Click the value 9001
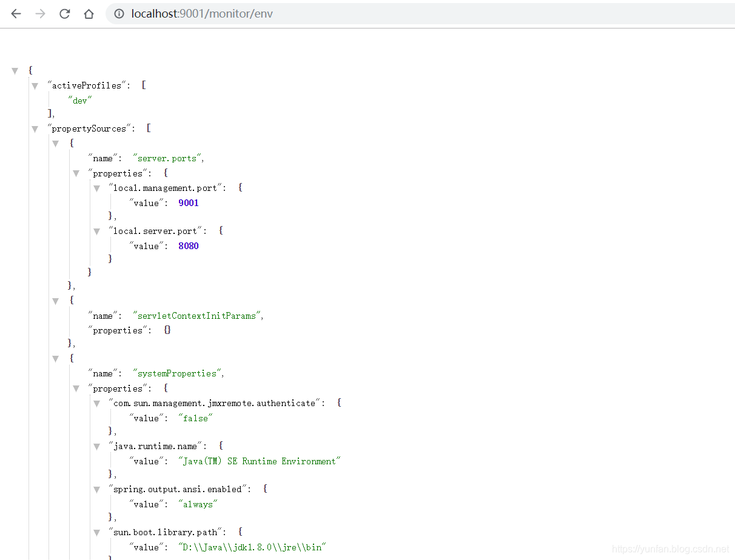 click(x=189, y=203)
